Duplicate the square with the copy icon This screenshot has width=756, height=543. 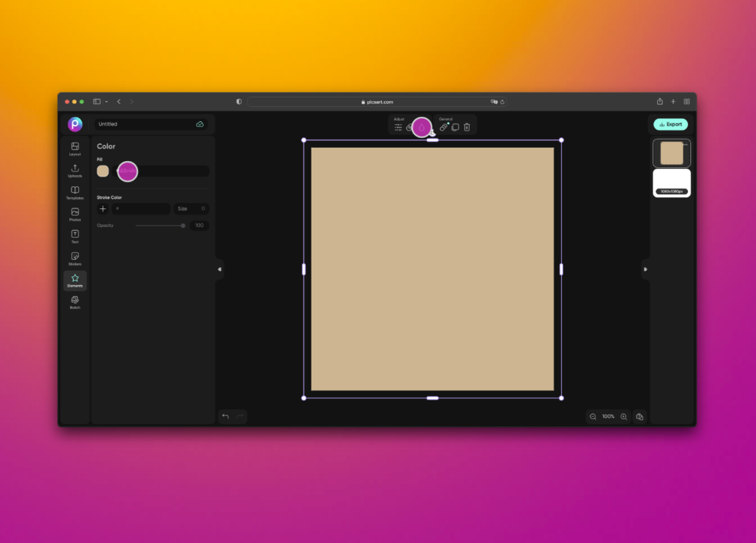click(x=455, y=127)
